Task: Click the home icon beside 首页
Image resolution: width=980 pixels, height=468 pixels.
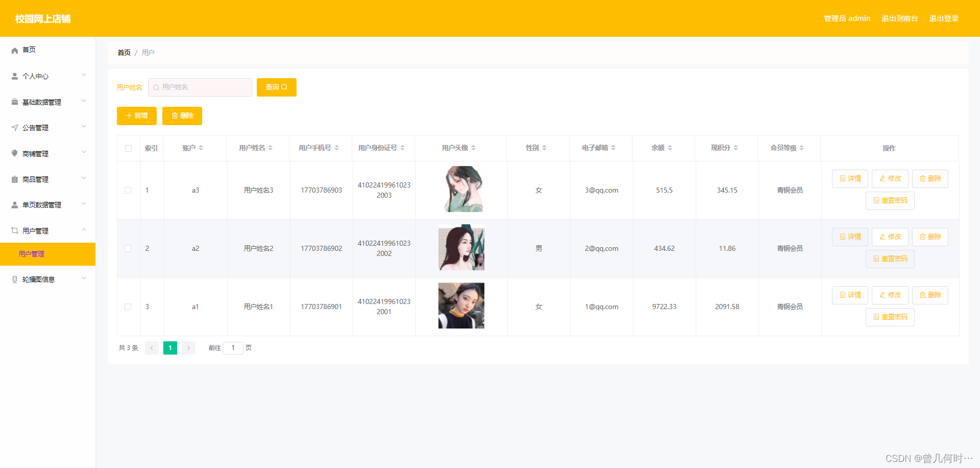Action: point(14,50)
